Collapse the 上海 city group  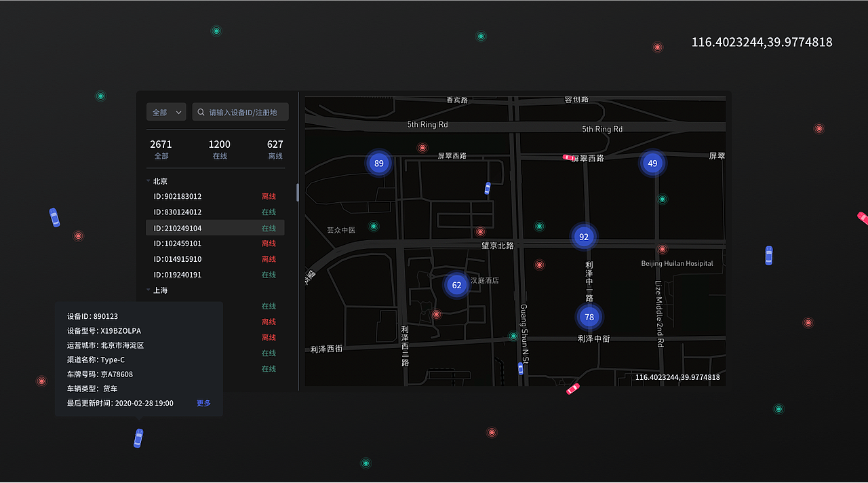[149, 290]
